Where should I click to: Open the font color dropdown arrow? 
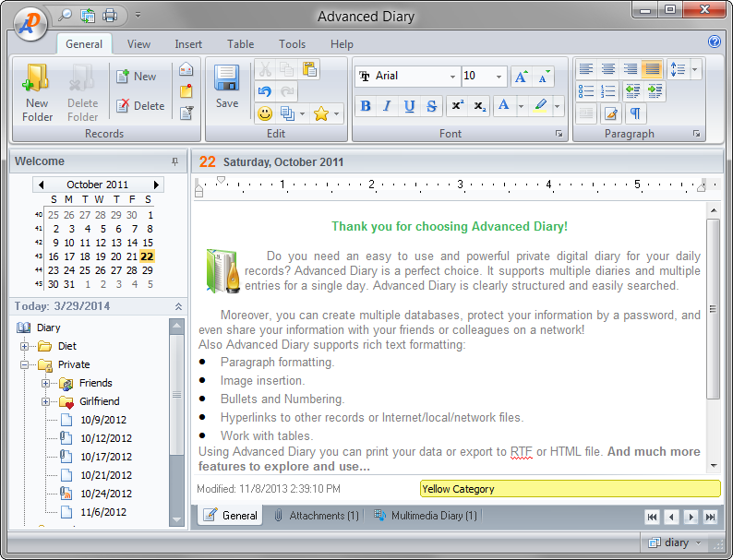[x=521, y=106]
